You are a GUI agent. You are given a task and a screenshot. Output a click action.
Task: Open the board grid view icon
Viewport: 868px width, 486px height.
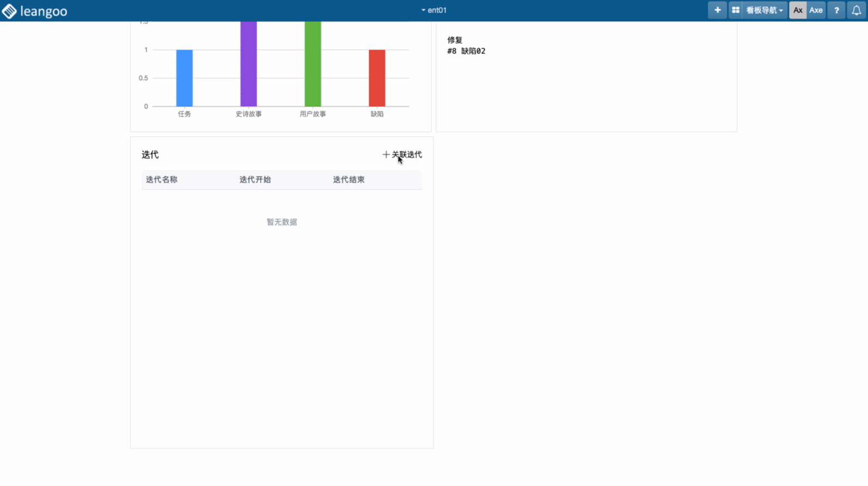click(736, 10)
